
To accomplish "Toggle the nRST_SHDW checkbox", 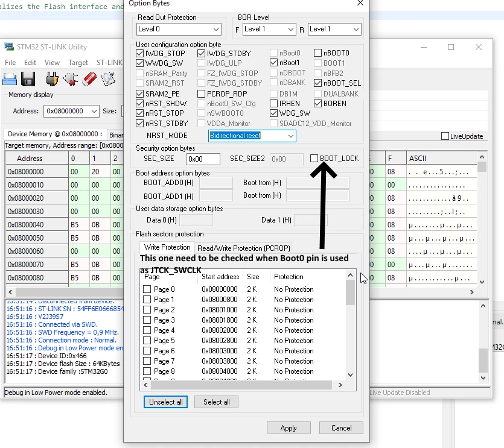I will (x=139, y=104).
